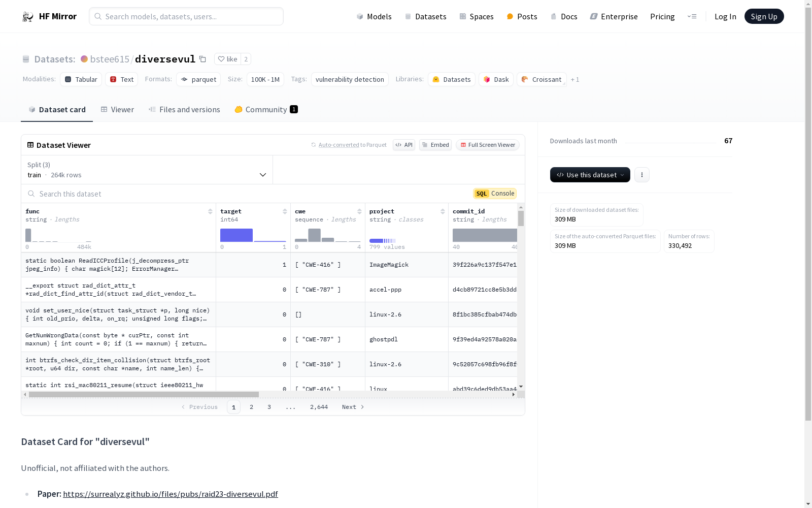The width and height of the screenshot is (812, 508).
Task: Sort the cwe column using sort icon
Action: (359, 211)
